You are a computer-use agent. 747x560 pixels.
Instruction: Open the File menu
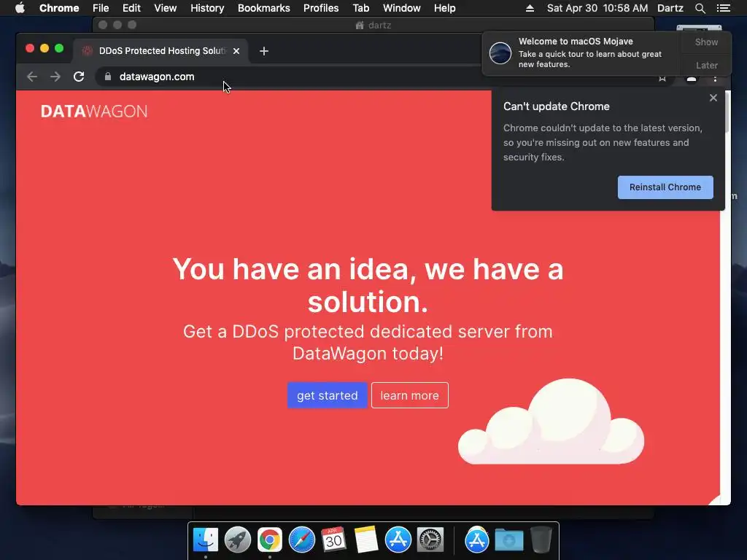(x=101, y=8)
